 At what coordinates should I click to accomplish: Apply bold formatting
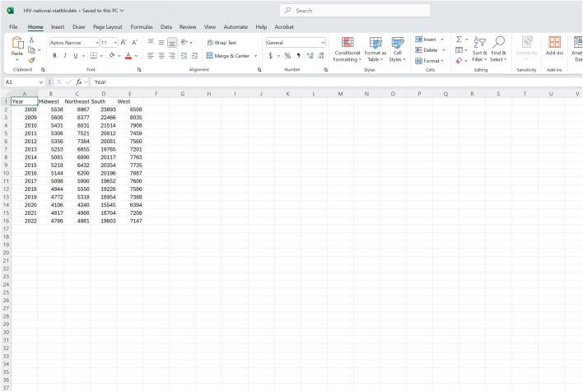54,55
